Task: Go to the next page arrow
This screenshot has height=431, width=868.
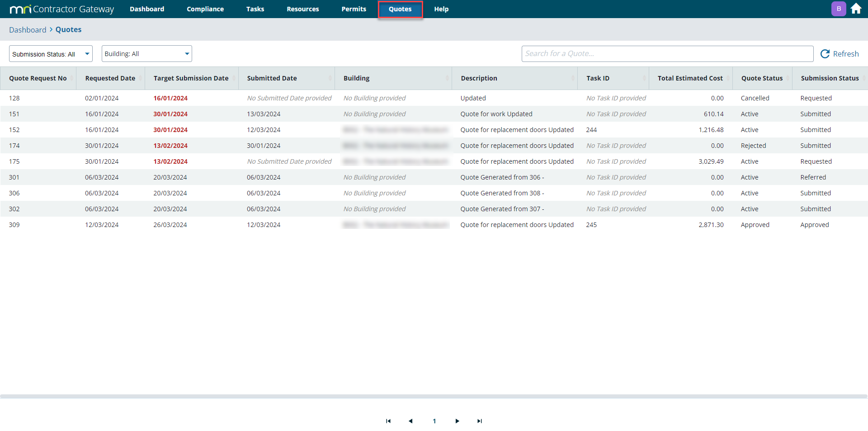Action: 457,421
